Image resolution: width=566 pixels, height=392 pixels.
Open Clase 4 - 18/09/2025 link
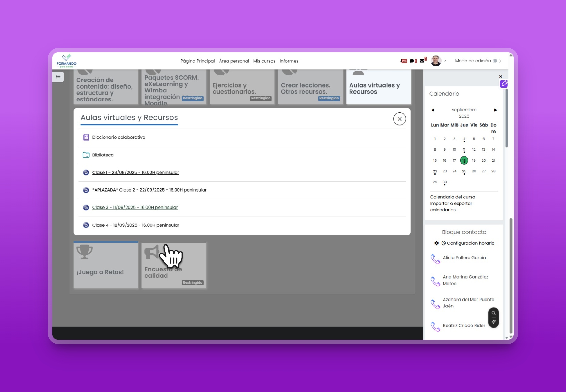coord(135,225)
